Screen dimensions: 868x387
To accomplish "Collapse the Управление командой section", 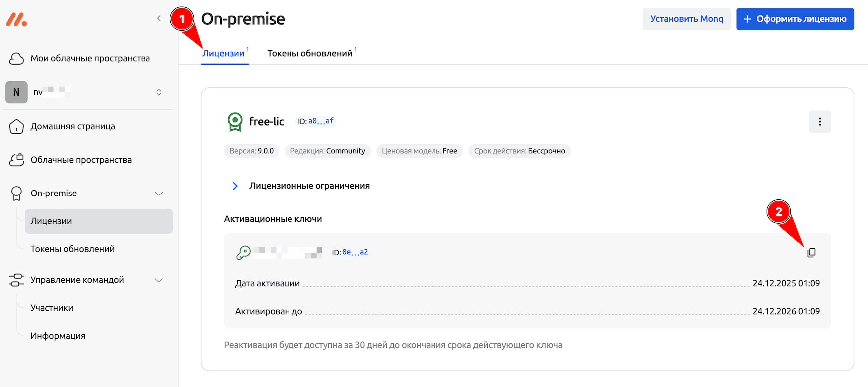I will pyautogui.click(x=159, y=280).
